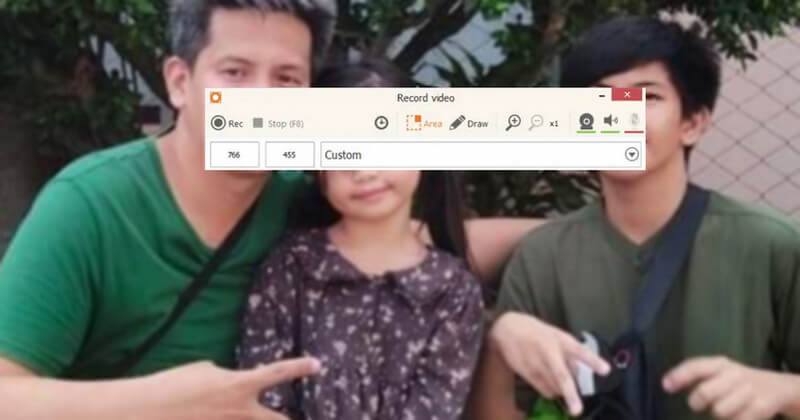Click the x1 zoom level label
This screenshot has width=800, height=420.
[554, 123]
